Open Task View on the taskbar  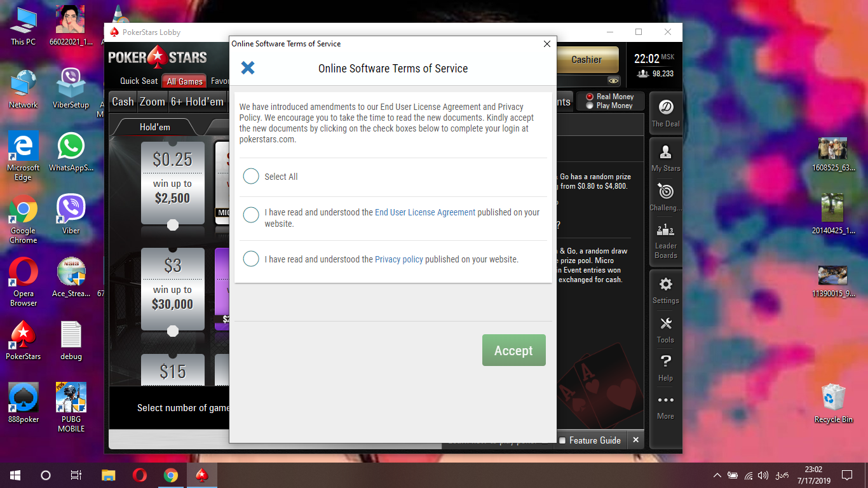coord(76,475)
